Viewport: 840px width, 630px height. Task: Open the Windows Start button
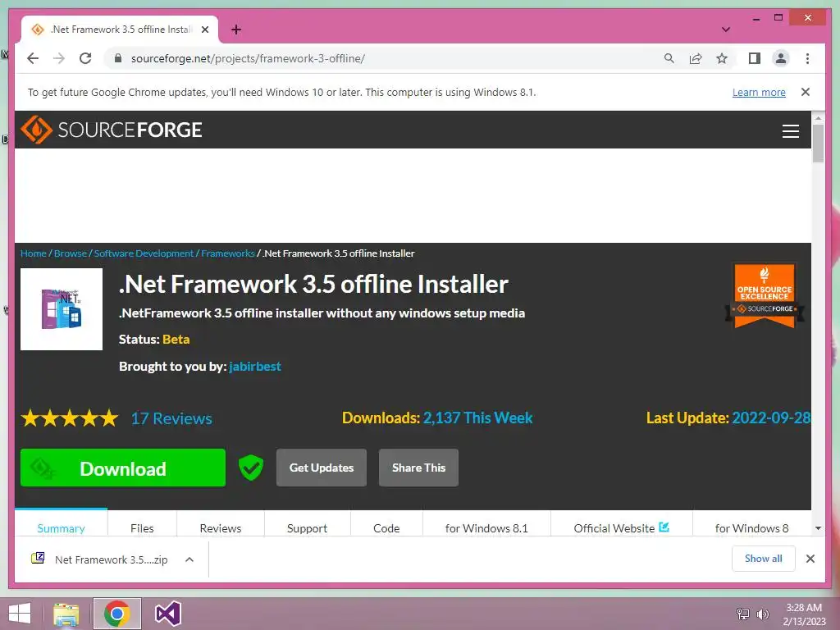click(20, 614)
